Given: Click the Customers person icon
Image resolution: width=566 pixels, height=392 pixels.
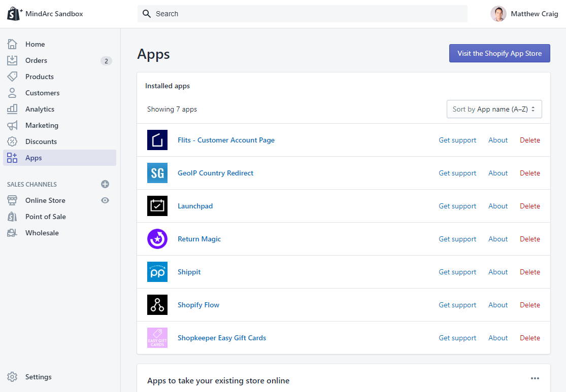Looking at the screenshot, I should click(x=12, y=93).
